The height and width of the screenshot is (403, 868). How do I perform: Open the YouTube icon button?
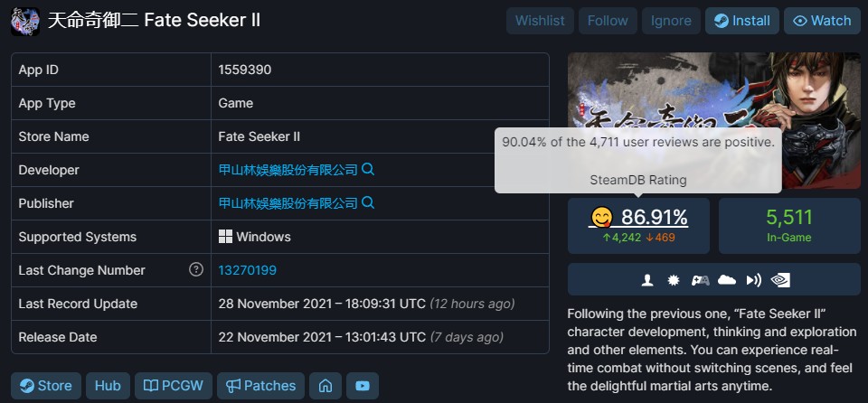pos(363,386)
